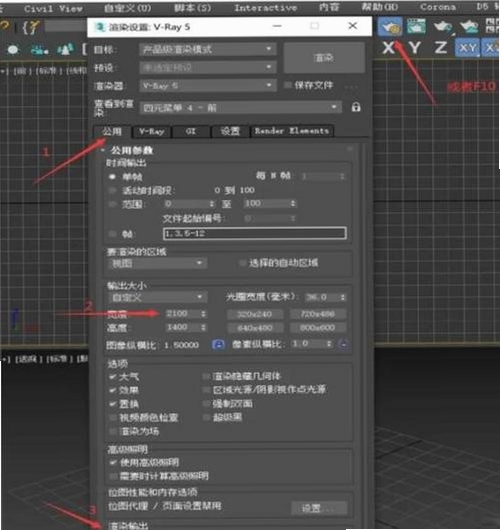This screenshot has width=500, height=530.
Task: Toggle 置换 displacement checkbox
Action: pos(113,404)
